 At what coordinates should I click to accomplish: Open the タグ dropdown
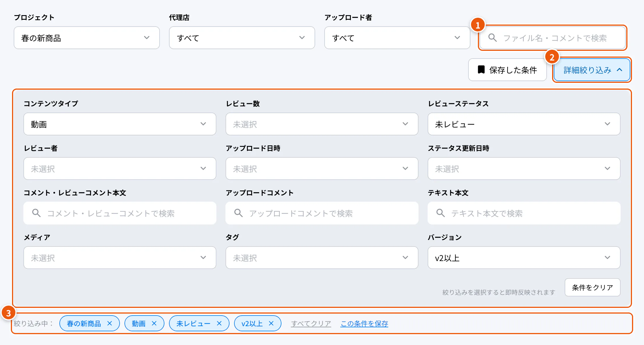click(322, 258)
